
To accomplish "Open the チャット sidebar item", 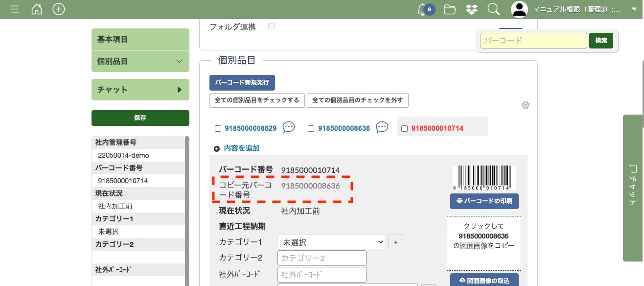I will (x=140, y=90).
